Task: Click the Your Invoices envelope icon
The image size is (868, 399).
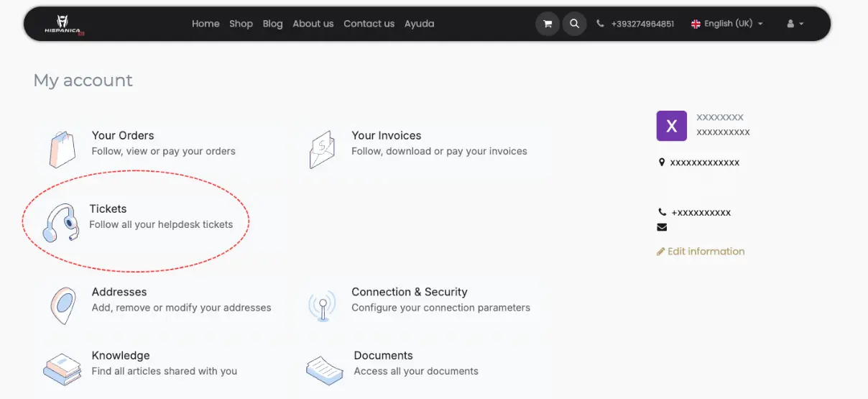Action: tap(322, 149)
